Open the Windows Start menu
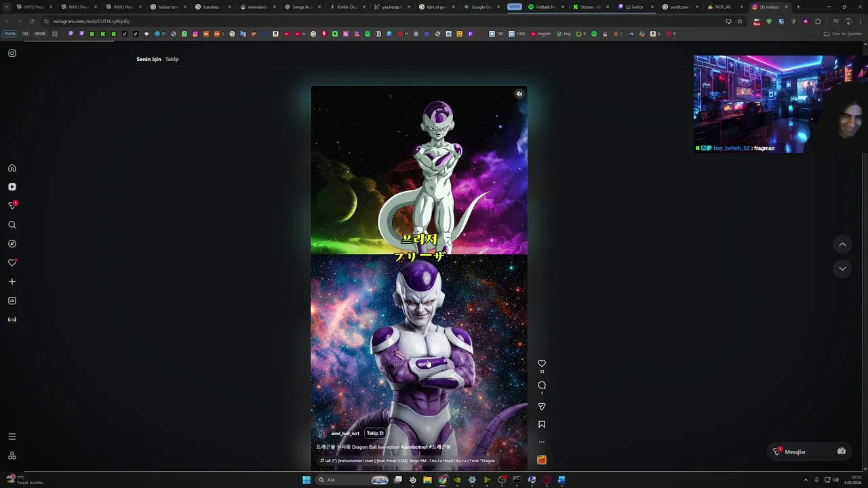Image resolution: width=868 pixels, height=488 pixels. [x=307, y=480]
